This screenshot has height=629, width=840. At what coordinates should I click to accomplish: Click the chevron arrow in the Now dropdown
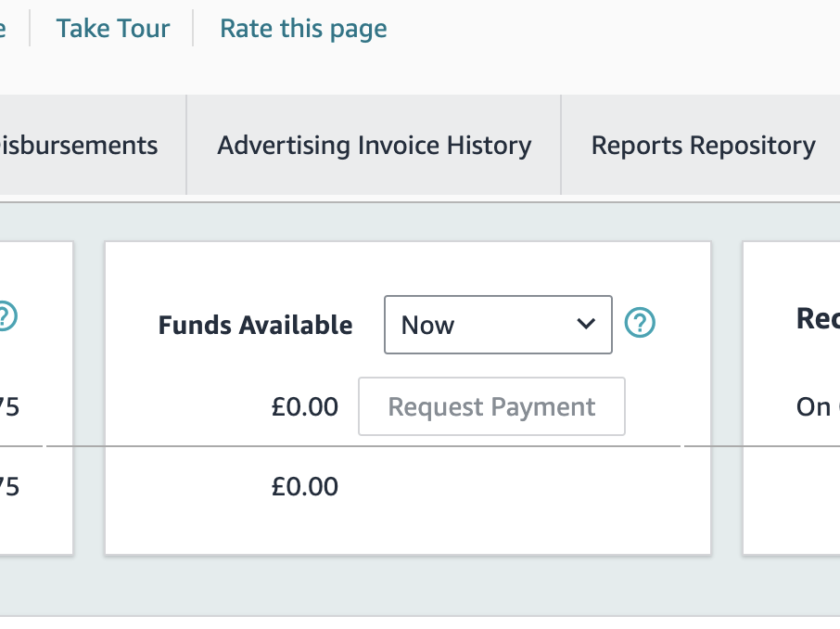coord(586,324)
